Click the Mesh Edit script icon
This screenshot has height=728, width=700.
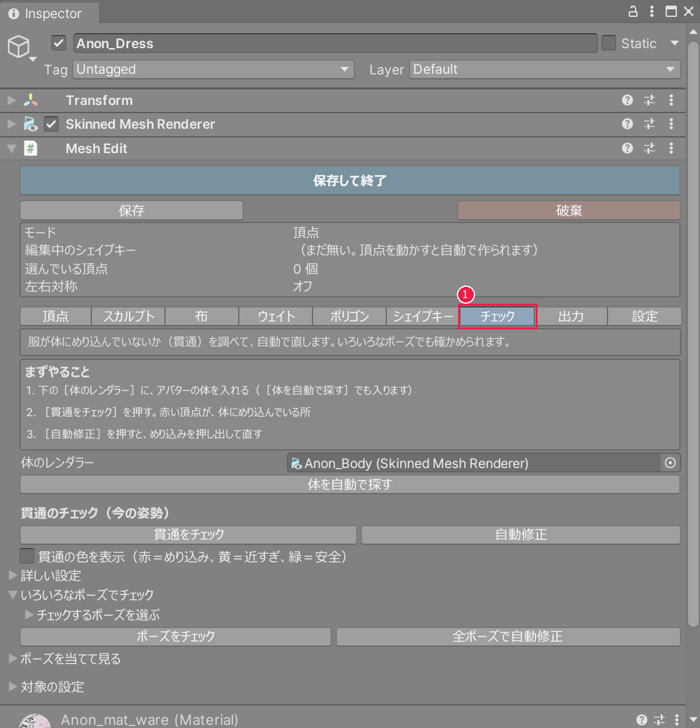pos(31,149)
